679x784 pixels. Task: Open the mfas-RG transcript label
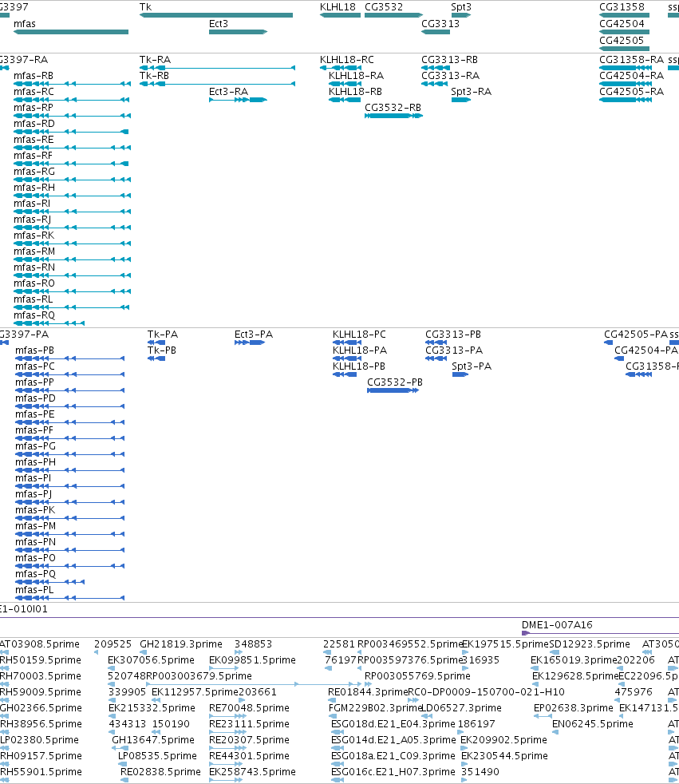[34, 172]
